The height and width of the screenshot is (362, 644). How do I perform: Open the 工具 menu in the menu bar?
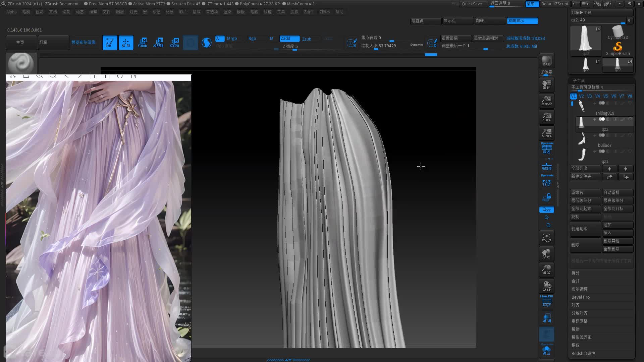281,12
